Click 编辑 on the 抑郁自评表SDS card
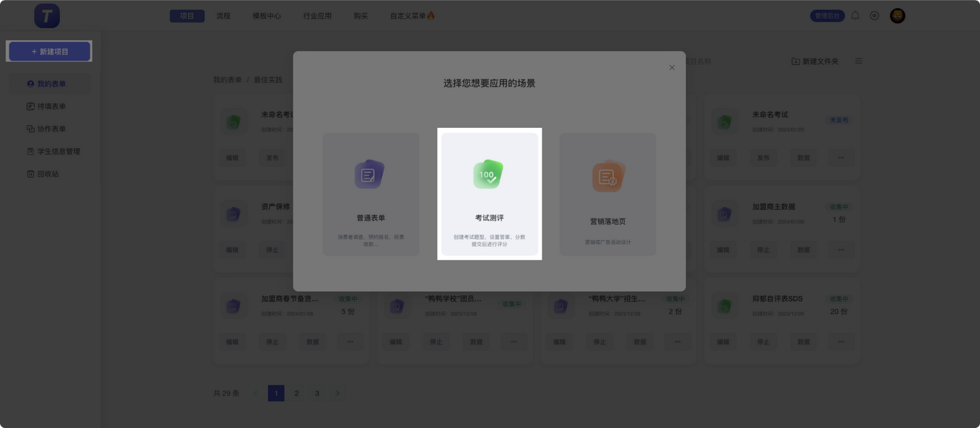 click(723, 342)
